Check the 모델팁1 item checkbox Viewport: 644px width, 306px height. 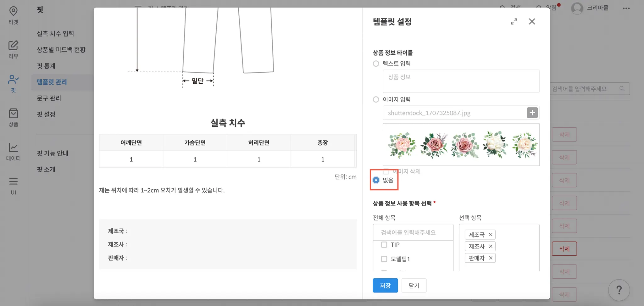click(384, 259)
